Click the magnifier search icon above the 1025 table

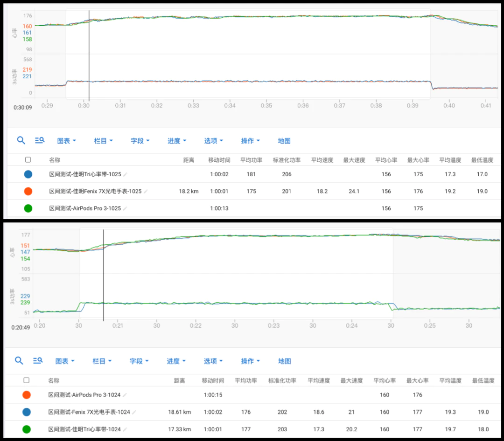21,140
